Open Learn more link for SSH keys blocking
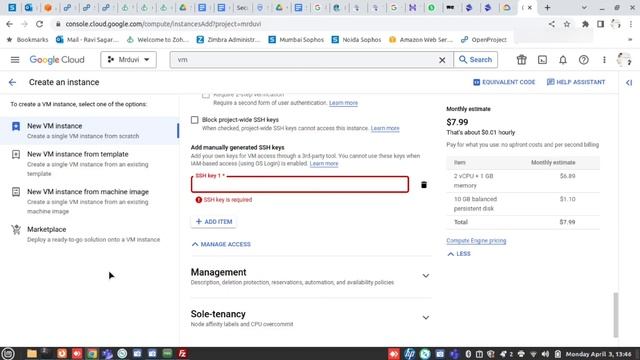Image resolution: width=640 pixels, height=360 pixels. point(385,128)
